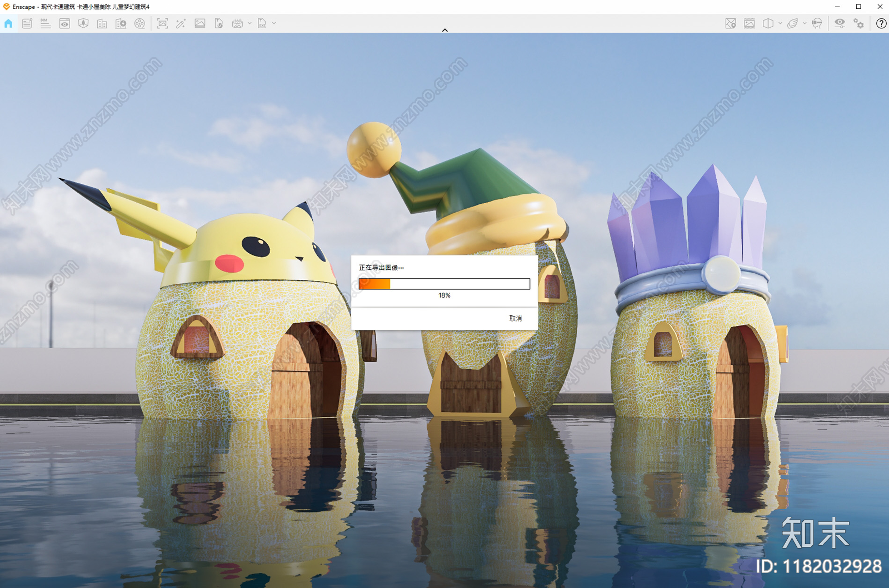Click the Home icon in toolbar

pyautogui.click(x=8, y=23)
